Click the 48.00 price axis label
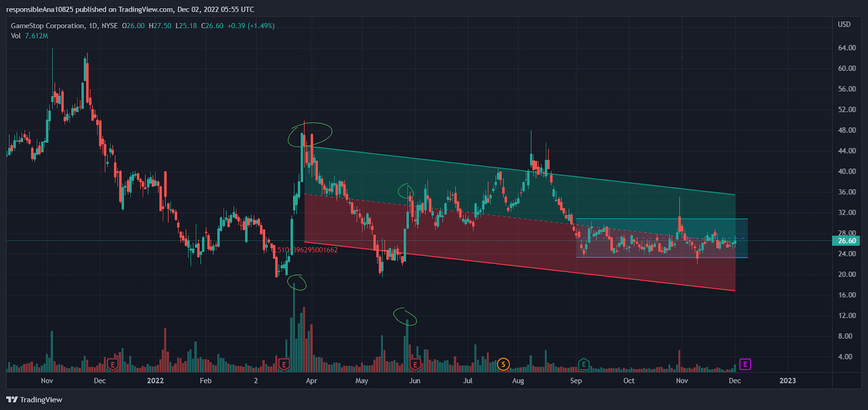 [x=847, y=130]
